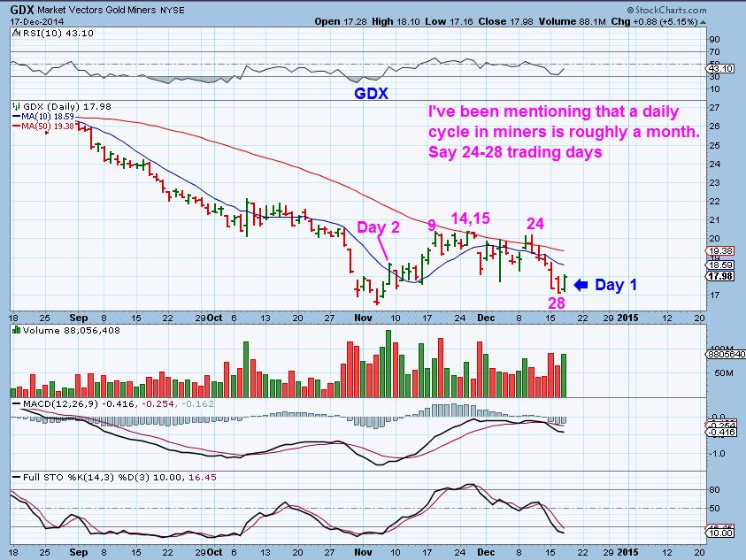Click the 'Volume 88.1M' header value
This screenshot has width=746, height=560.
573,21
